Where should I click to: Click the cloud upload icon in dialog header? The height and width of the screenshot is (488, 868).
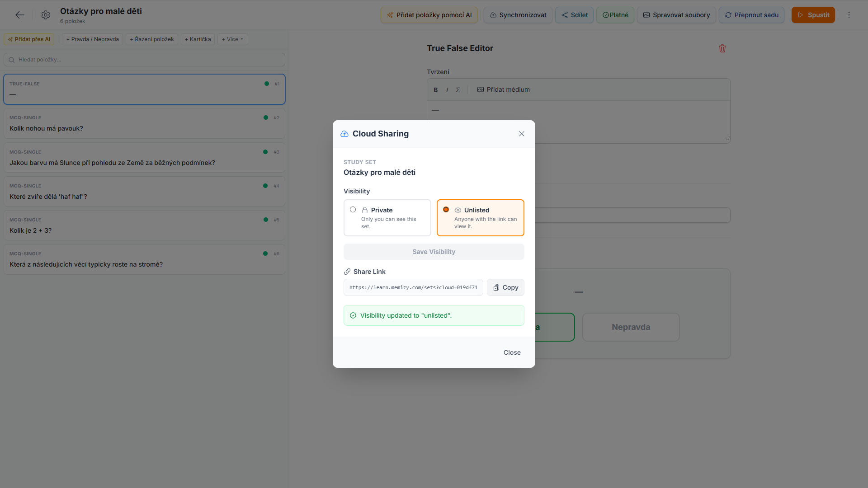[344, 134]
